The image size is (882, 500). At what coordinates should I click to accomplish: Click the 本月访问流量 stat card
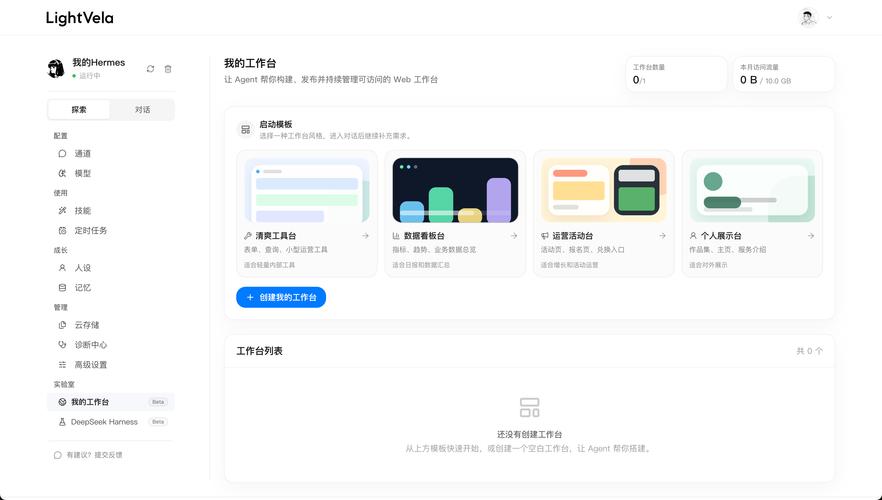tap(784, 74)
